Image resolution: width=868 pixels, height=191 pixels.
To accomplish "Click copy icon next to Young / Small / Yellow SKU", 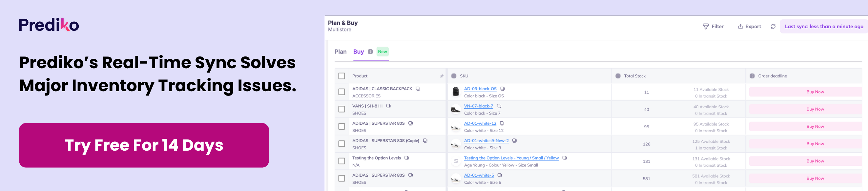I will 565,158.
